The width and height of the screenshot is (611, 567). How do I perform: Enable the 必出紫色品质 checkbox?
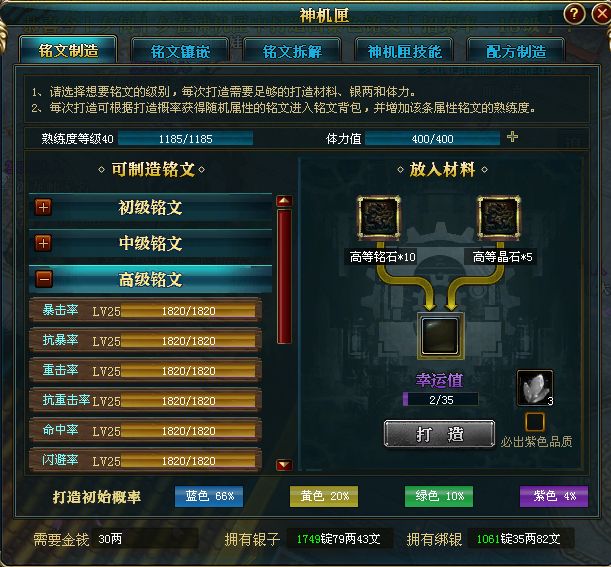pyautogui.click(x=535, y=422)
